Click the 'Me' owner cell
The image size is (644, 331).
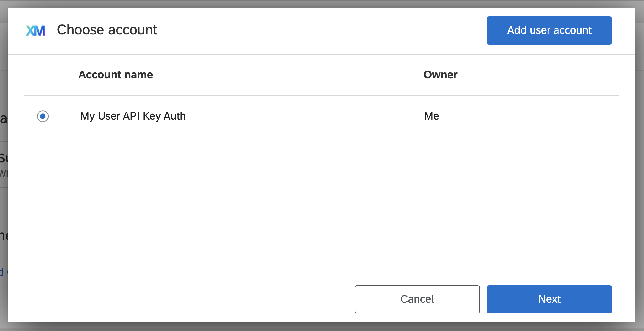pos(431,116)
